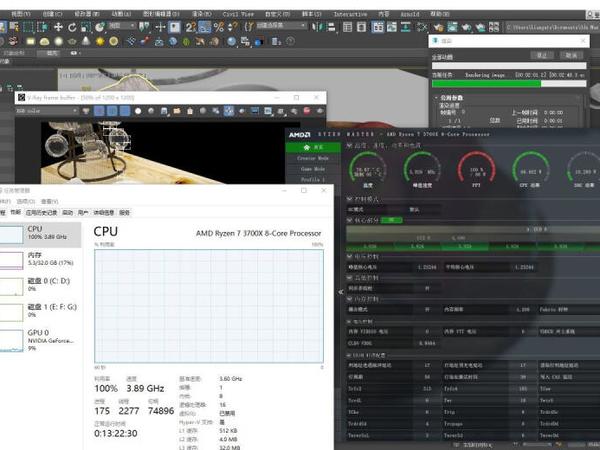Toggle the region render button in frame buffer
This screenshot has width=600, height=450.
coord(229,111)
